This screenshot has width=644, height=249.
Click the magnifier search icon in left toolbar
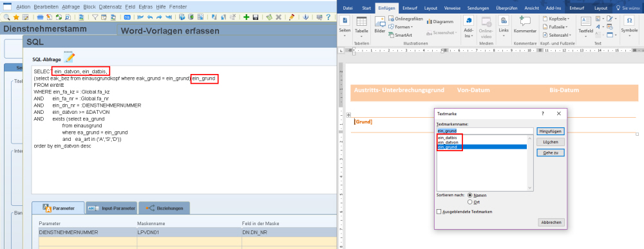pos(6,17)
